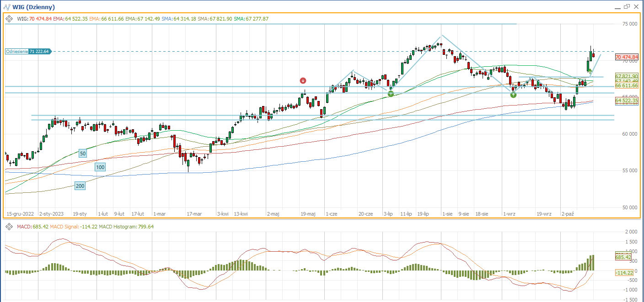Select the green up-arrow marker at 1-wrz
644x302 pixels.
pos(513,95)
